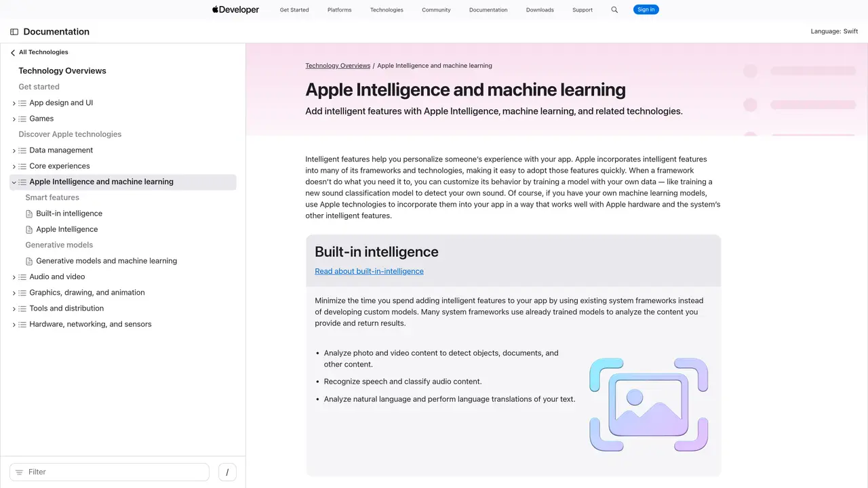The image size is (868, 488).
Task: Open the Technologies menu
Action: coord(387,10)
